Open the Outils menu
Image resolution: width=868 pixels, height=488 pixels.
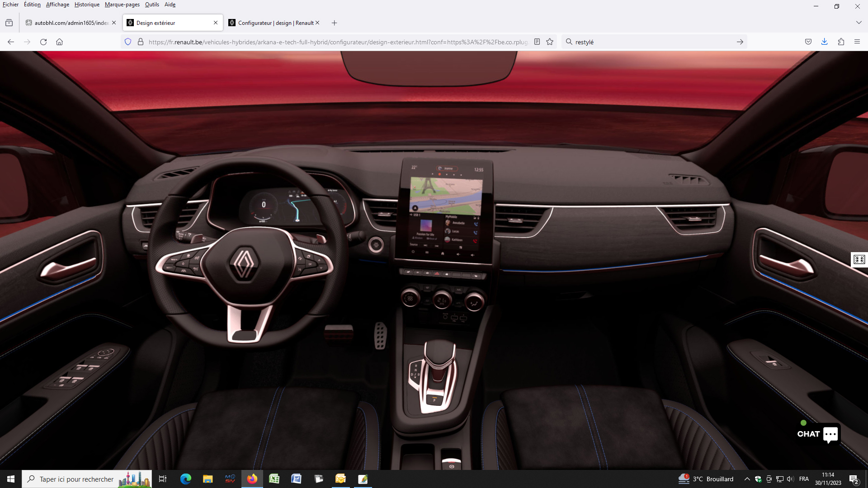(152, 5)
